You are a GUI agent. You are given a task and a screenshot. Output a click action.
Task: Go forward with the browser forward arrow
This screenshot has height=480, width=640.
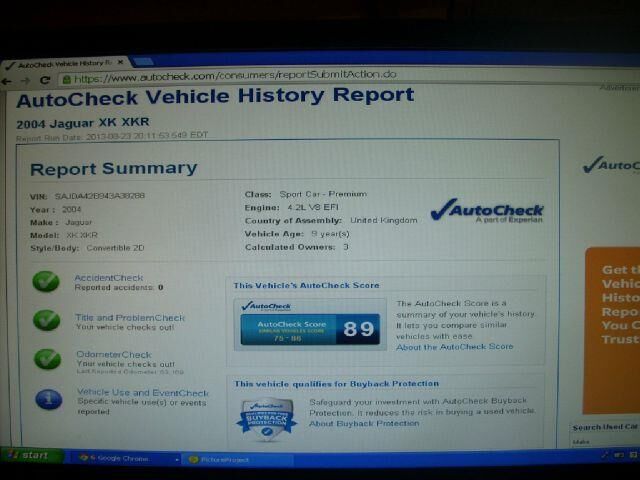pyautogui.click(x=25, y=81)
